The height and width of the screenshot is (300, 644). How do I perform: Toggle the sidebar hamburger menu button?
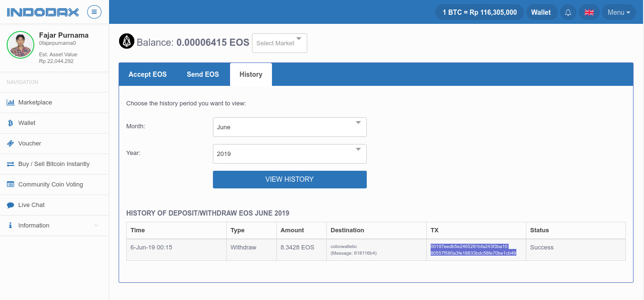pos(94,12)
